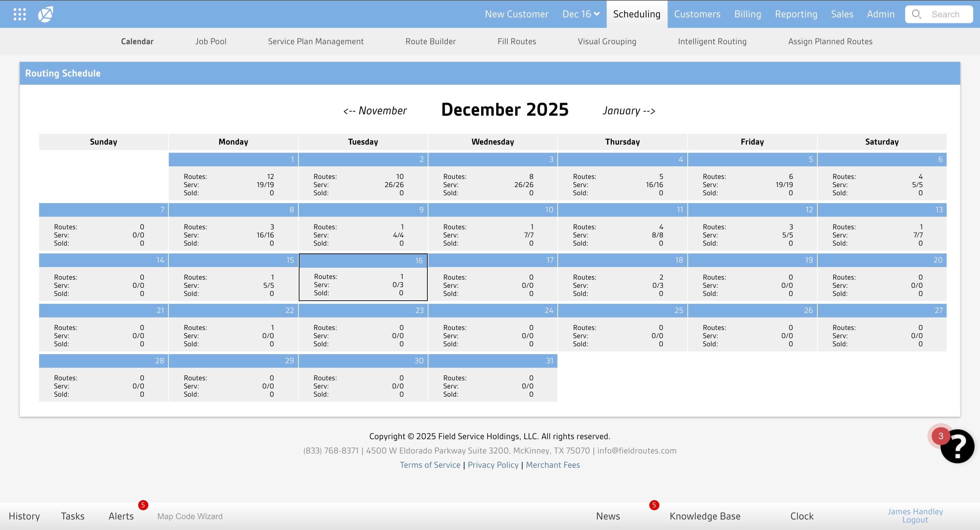The height and width of the screenshot is (530, 980).
Task: Switch to the Route Builder tab
Action: 430,42
